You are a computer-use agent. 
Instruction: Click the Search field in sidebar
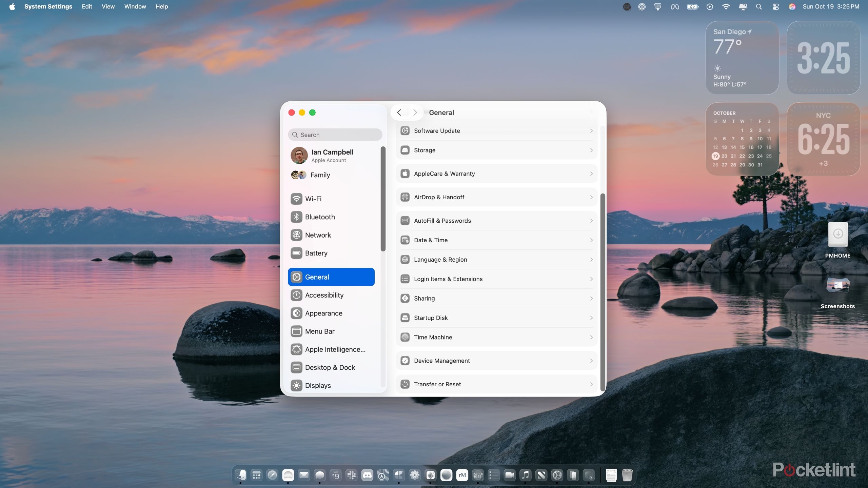pyautogui.click(x=335, y=135)
